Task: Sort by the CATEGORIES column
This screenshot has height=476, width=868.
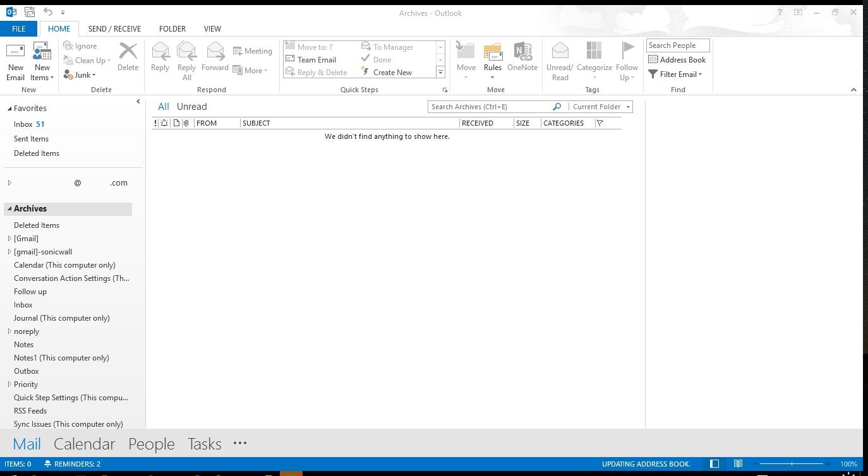Action: point(568,123)
